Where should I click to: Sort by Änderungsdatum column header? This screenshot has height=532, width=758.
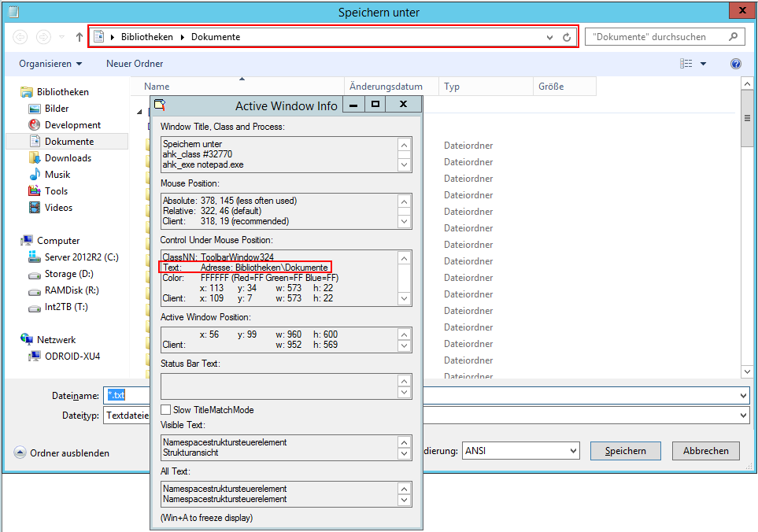pos(386,87)
